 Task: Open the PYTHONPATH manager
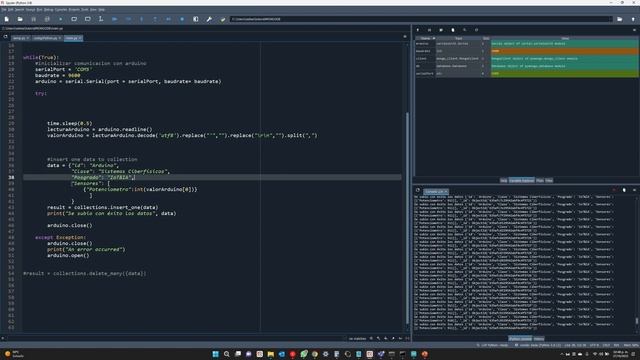click(x=222, y=19)
